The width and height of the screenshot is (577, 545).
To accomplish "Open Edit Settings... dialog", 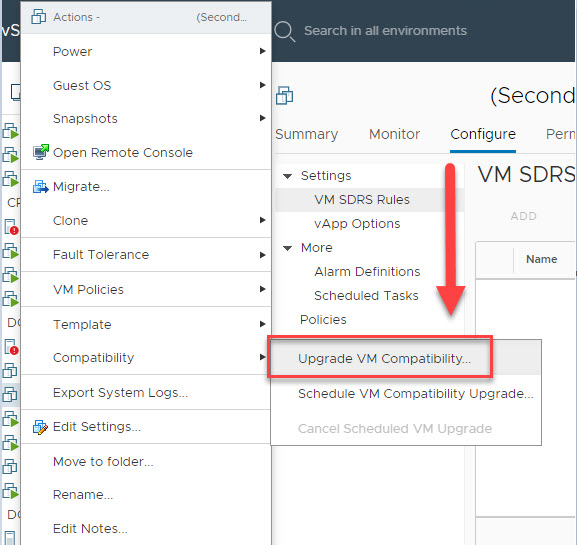I will click(146, 427).
